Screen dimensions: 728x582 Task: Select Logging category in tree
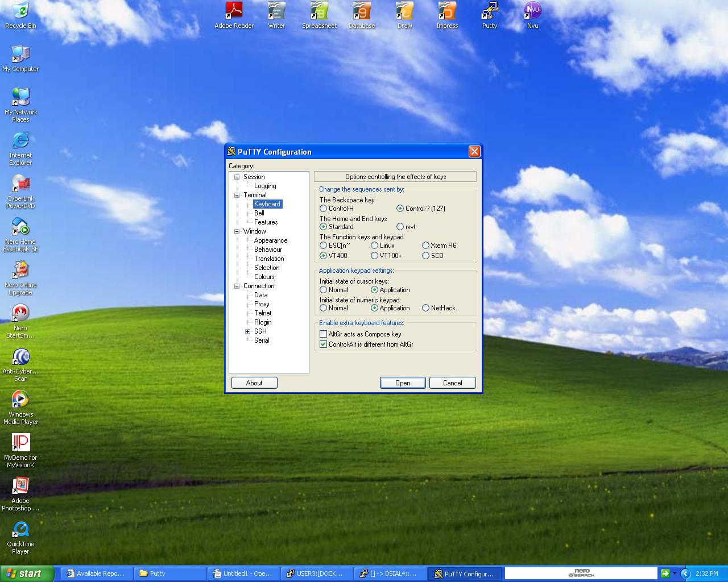click(x=265, y=186)
